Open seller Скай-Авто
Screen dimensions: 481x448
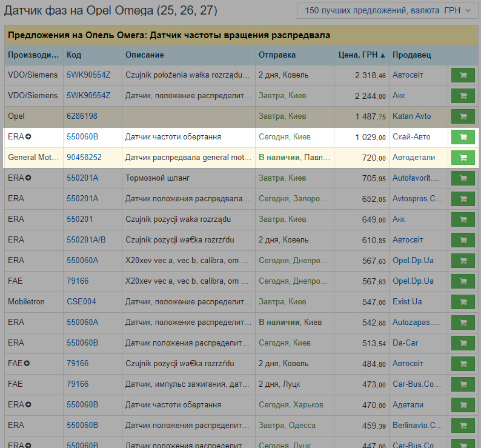[x=411, y=136]
